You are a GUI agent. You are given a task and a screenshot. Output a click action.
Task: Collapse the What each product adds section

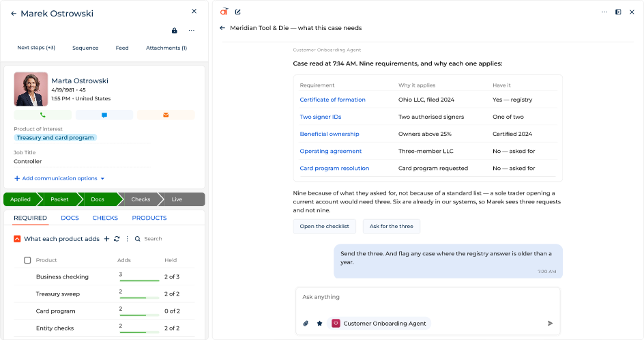(x=17, y=239)
